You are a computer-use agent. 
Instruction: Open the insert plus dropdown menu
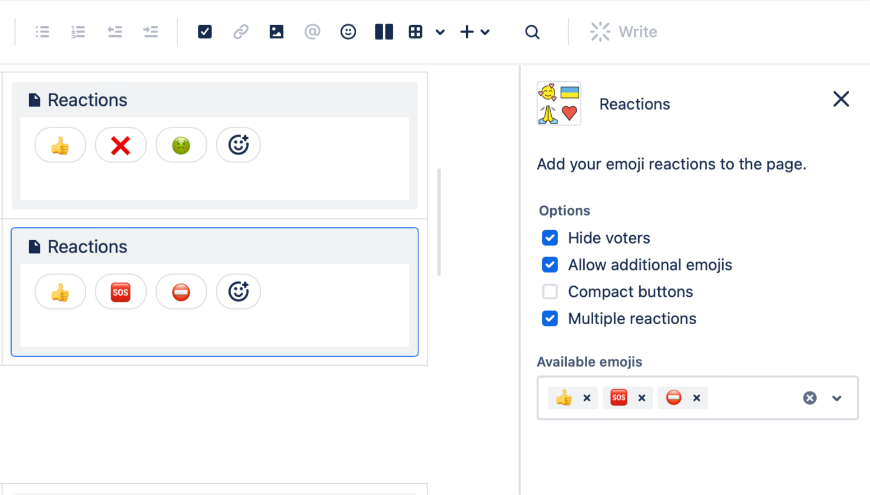(475, 32)
